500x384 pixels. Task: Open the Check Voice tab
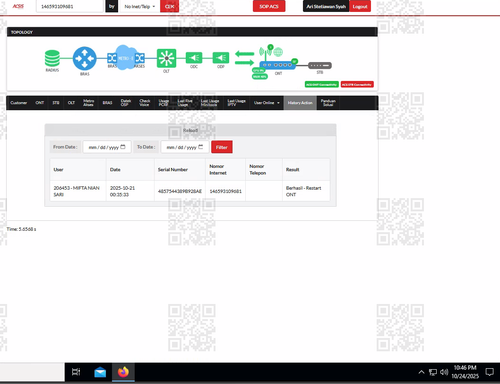[x=145, y=103]
